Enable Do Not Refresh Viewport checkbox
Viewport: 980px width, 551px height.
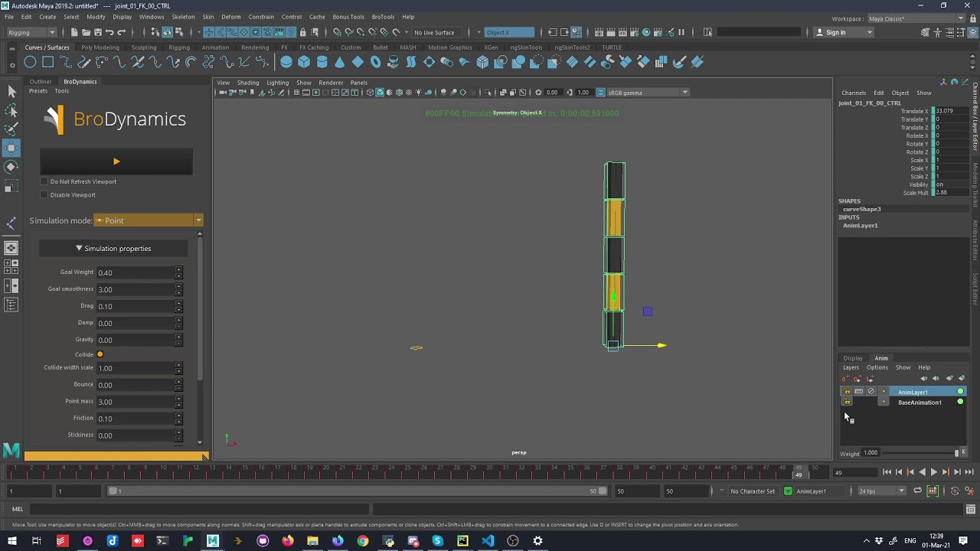click(44, 181)
